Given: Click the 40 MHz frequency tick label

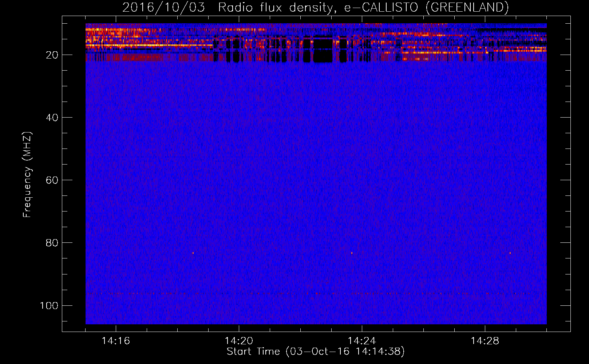Looking at the screenshot, I should click(52, 118).
